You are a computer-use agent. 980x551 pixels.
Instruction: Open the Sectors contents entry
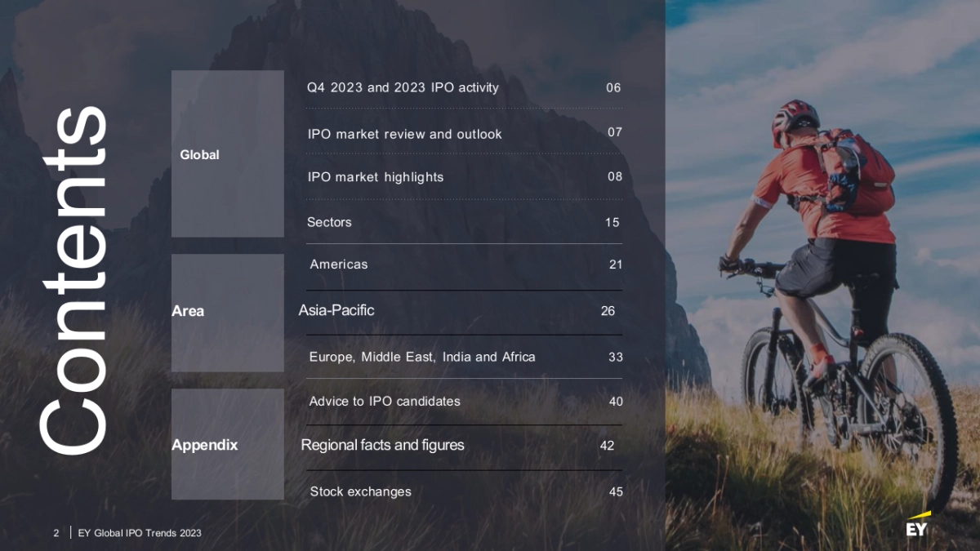click(329, 222)
